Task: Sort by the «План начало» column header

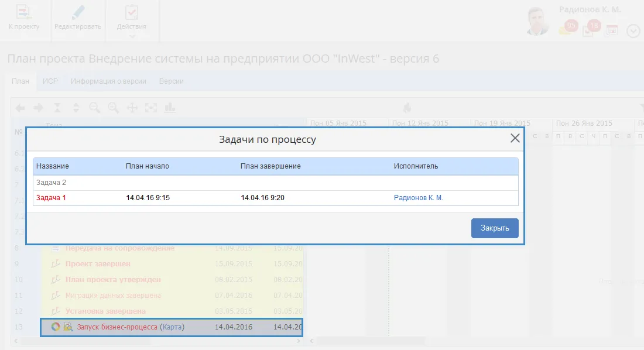Action: pos(148,166)
